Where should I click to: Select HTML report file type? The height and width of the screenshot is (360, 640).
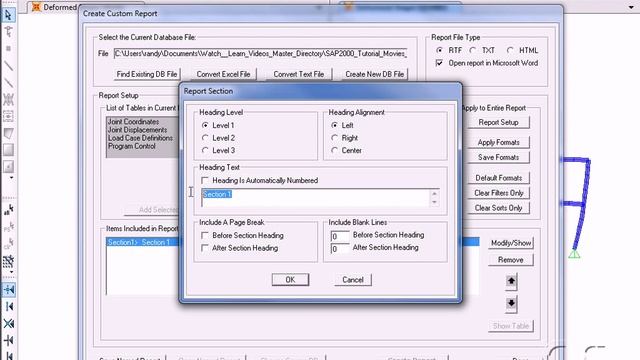coord(510,50)
